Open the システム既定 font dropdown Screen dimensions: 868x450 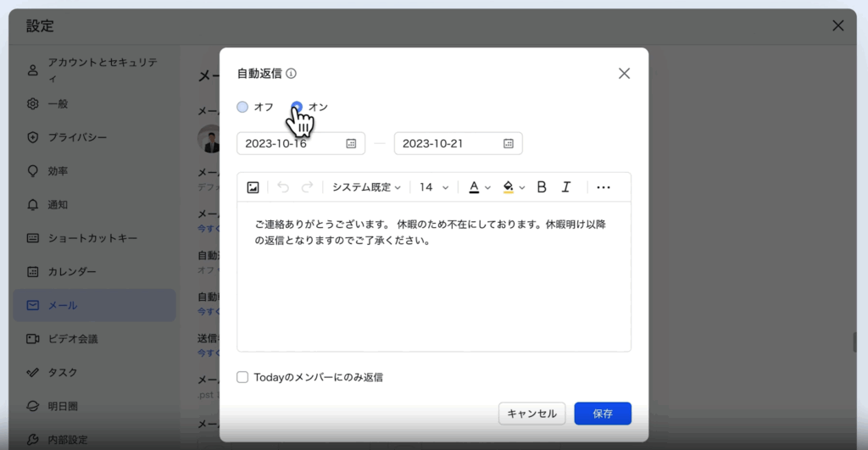[x=366, y=187]
